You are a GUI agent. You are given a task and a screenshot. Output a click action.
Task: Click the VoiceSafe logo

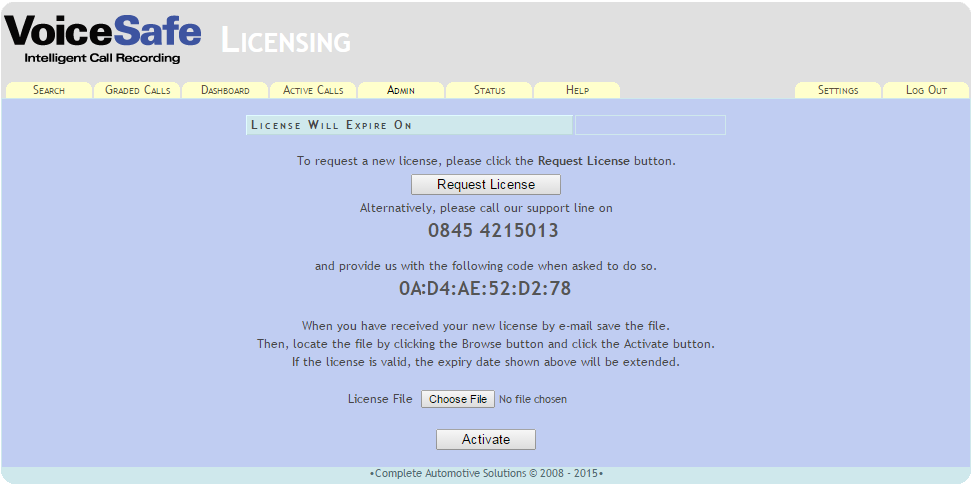tap(102, 39)
